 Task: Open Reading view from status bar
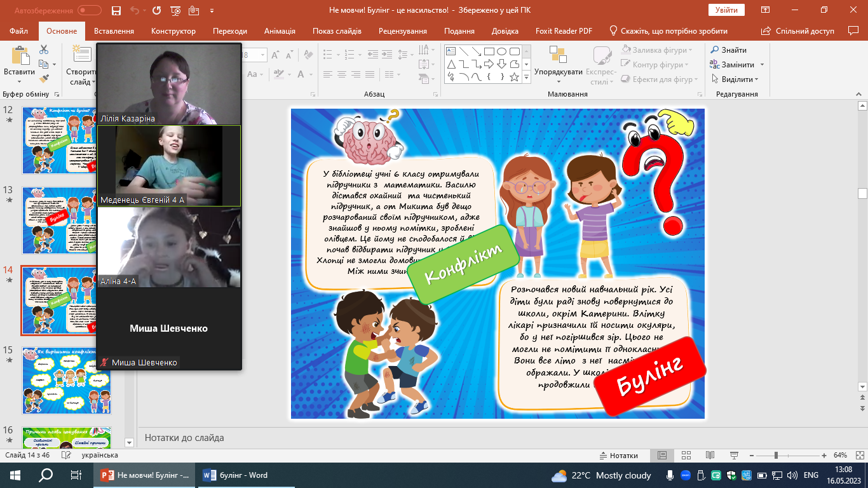tap(709, 456)
